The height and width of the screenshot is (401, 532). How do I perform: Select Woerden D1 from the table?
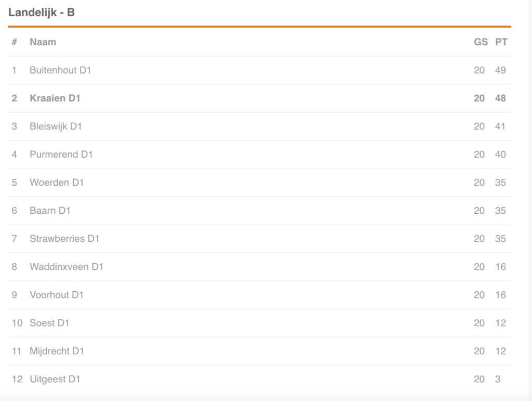(57, 183)
